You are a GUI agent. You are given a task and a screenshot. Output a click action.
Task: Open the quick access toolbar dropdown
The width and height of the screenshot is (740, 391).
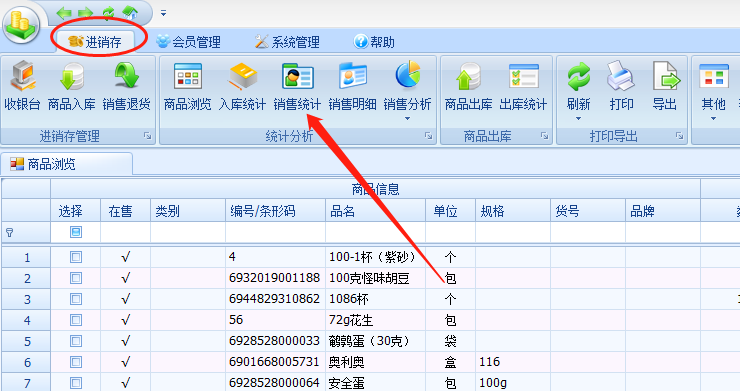[163, 13]
